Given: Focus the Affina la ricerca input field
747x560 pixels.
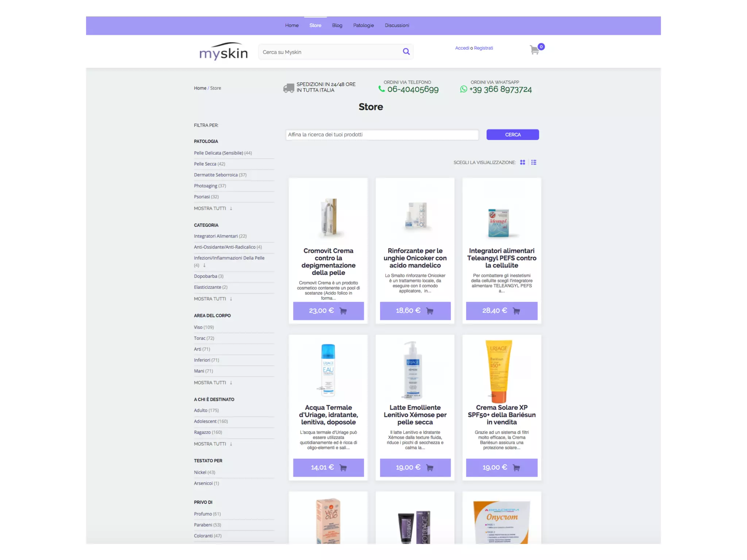Looking at the screenshot, I should pyautogui.click(x=382, y=135).
